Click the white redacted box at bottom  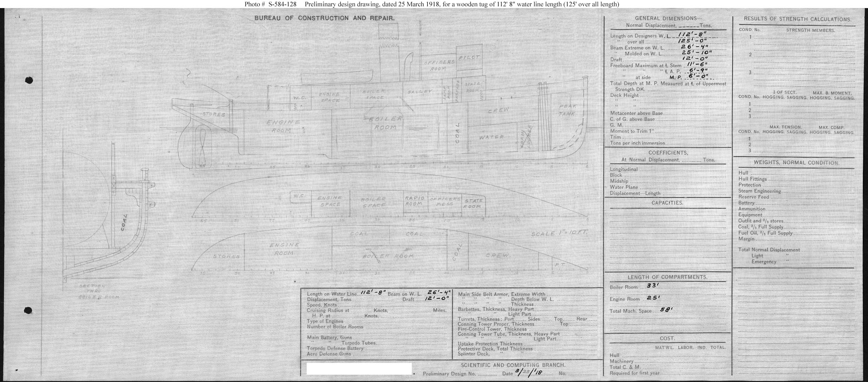[359, 369]
